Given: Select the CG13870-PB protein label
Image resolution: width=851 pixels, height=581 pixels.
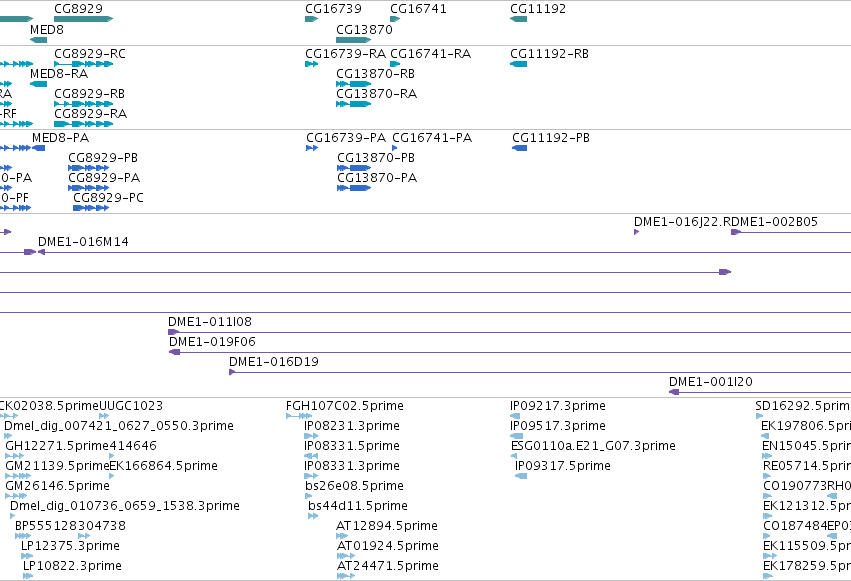Looking at the screenshot, I should pos(376,158).
